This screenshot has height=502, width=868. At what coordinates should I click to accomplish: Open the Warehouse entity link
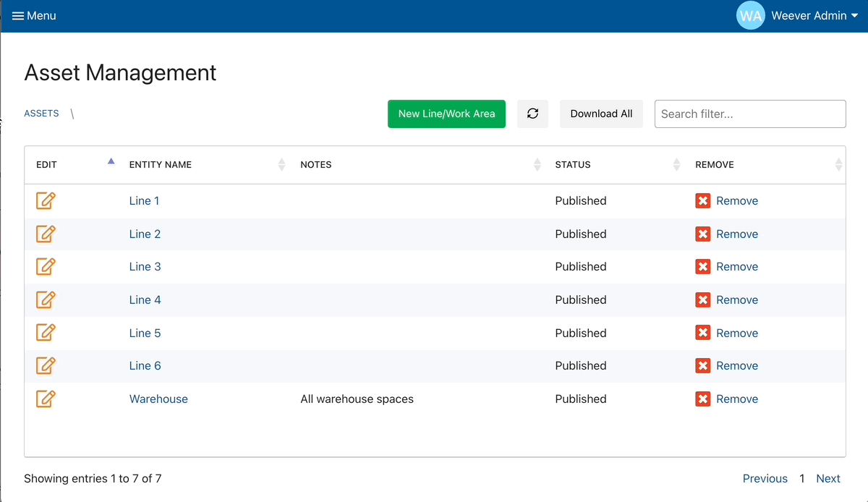(158, 399)
